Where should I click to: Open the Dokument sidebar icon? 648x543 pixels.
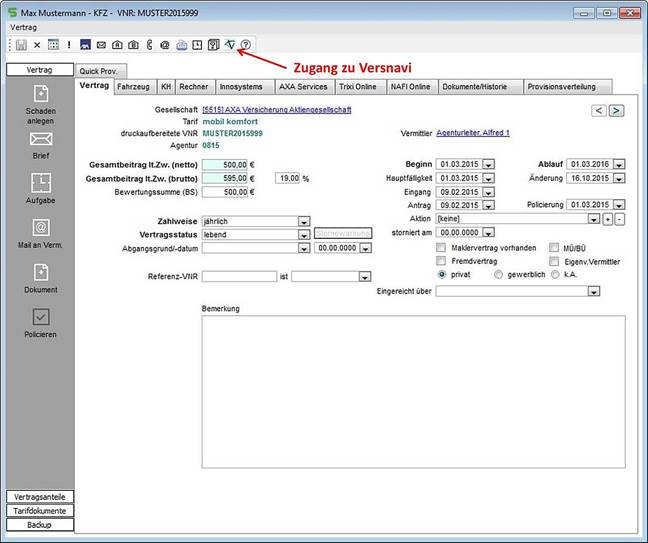41,272
